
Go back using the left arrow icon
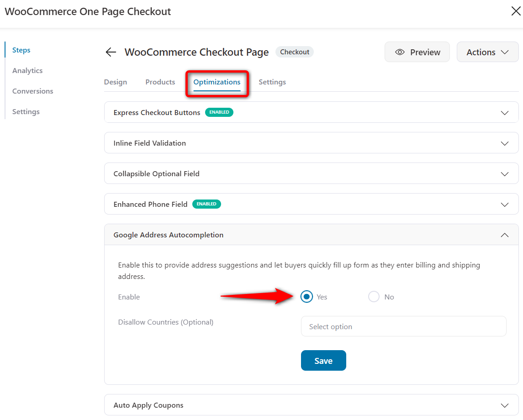(111, 52)
